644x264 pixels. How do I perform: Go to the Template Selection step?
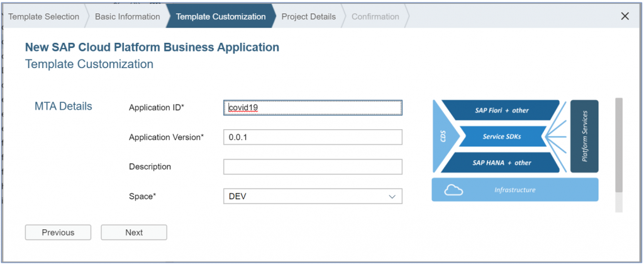pos(43,16)
